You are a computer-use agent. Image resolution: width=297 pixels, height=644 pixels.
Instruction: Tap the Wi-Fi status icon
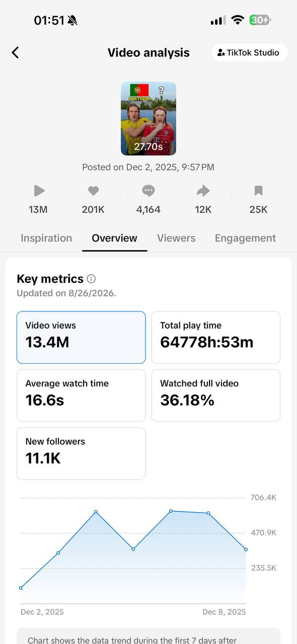tap(238, 20)
